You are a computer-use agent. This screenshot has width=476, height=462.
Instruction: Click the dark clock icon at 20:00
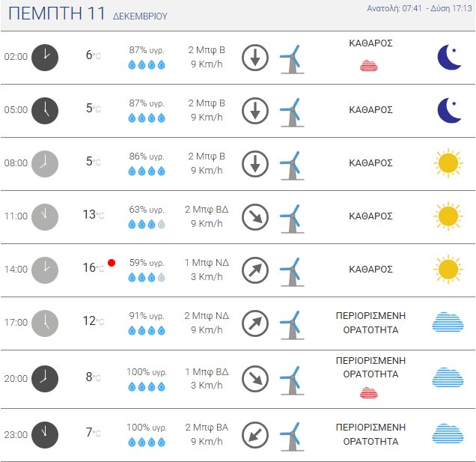45,376
